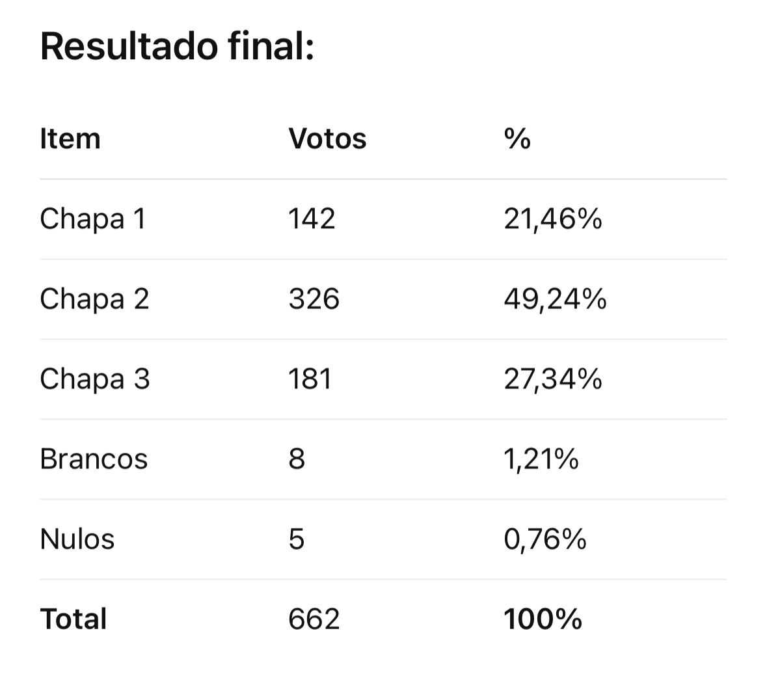Screen dimensions: 767x700
Task: Click the 0,76% percentage cell
Action: click(x=545, y=539)
